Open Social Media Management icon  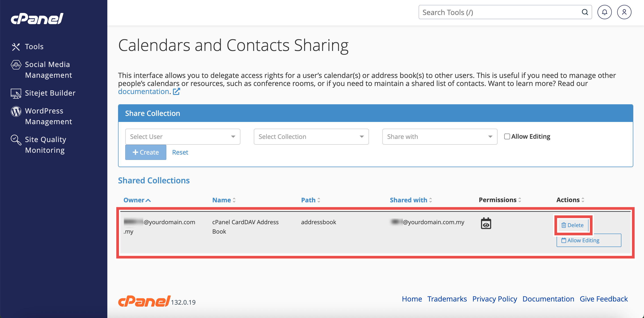[16, 65]
